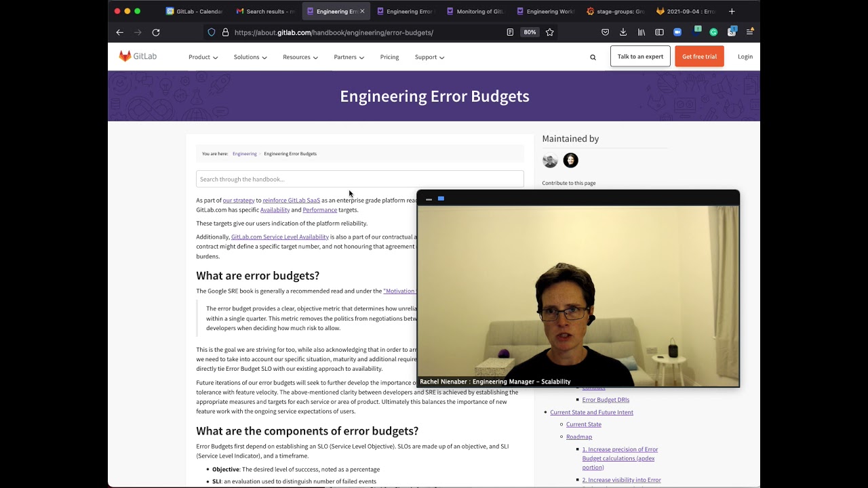Jump to Current State in table of contents
Viewport: 868px width, 488px height.
(584, 424)
